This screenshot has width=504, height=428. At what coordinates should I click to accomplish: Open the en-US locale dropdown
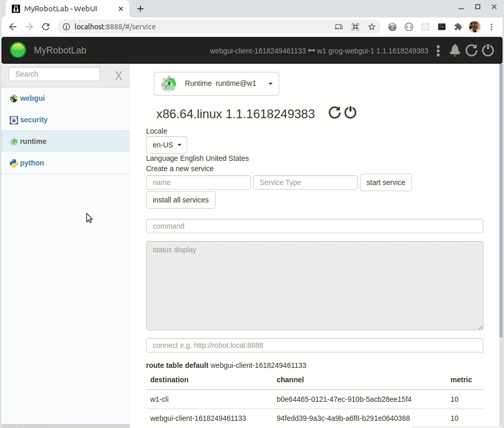[167, 145]
